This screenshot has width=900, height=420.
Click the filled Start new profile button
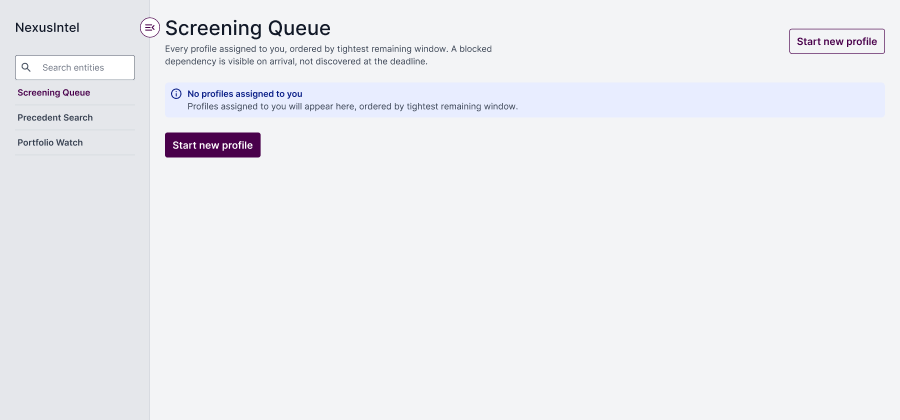[x=213, y=145]
